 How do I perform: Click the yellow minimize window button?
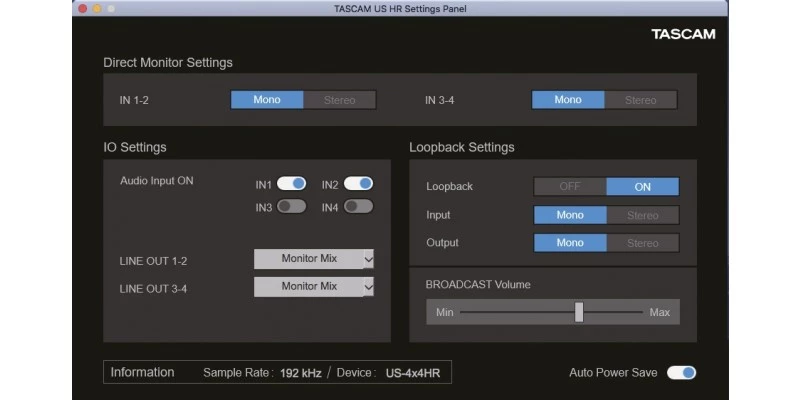pyautogui.click(x=97, y=9)
